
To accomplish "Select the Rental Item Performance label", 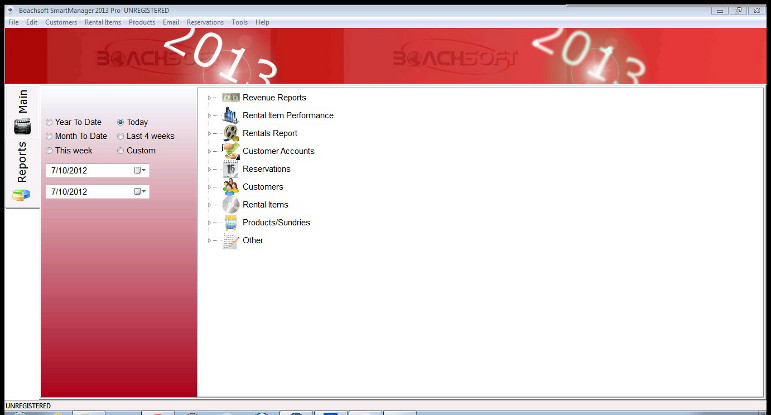I will (288, 115).
